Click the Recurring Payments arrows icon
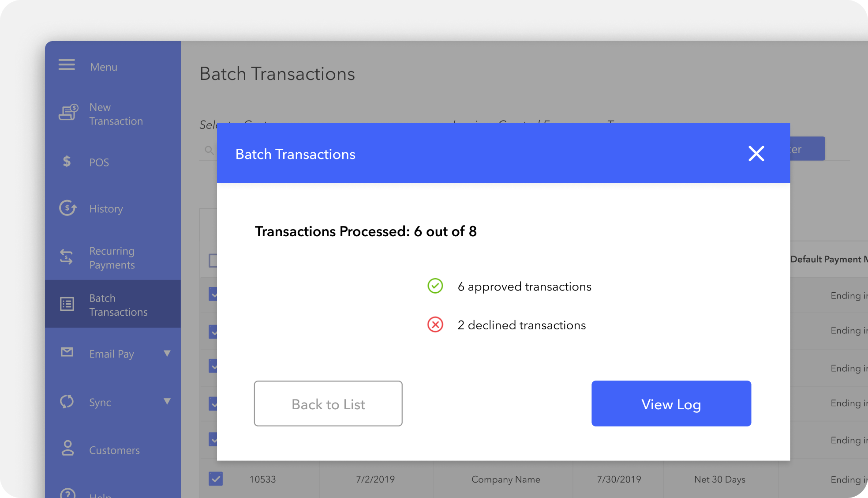The image size is (868, 498). click(x=67, y=257)
